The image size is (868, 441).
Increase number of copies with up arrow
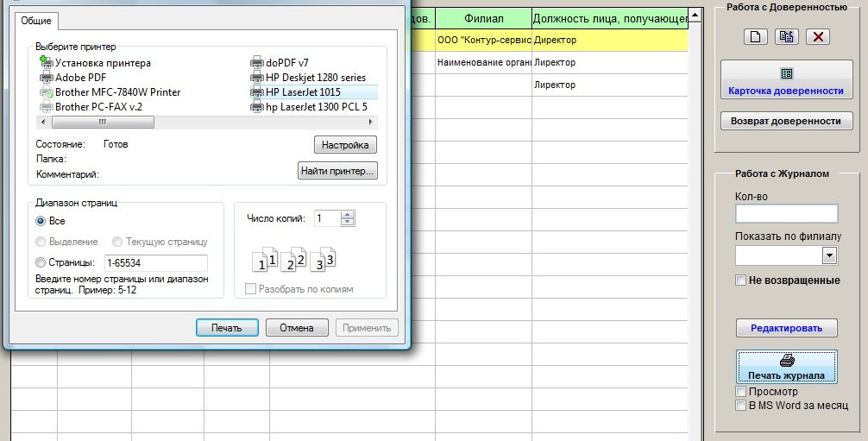tap(347, 215)
